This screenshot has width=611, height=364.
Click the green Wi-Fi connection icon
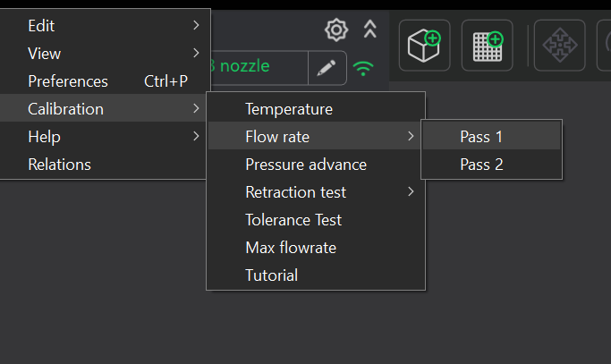(x=363, y=68)
